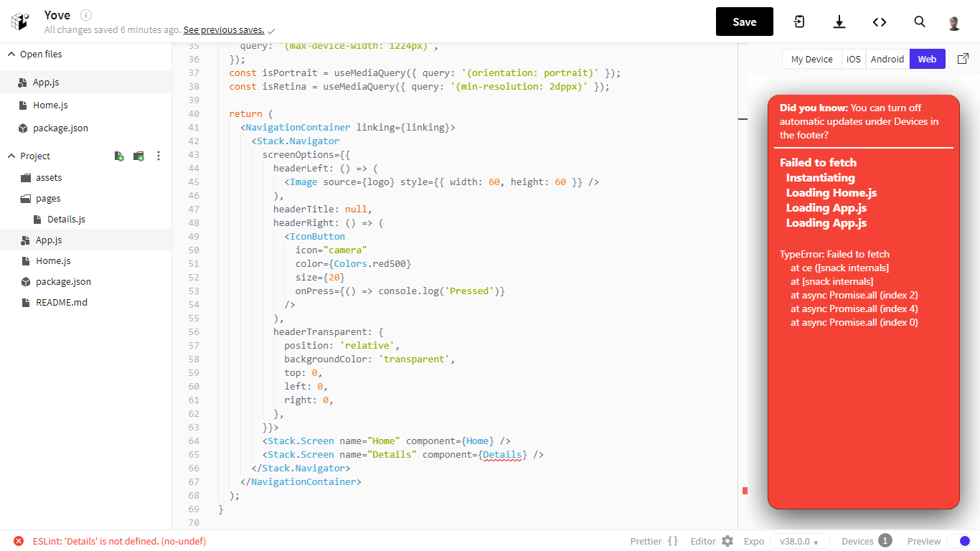980x551 pixels.
Task: Open the Expo SDK version dropdown
Action: point(799,541)
